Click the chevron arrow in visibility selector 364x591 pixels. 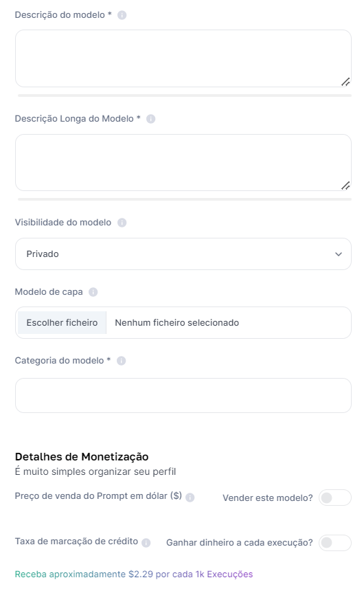tap(339, 254)
